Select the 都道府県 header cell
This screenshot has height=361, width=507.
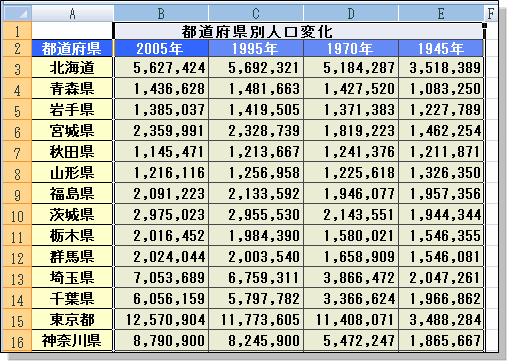click(72, 48)
